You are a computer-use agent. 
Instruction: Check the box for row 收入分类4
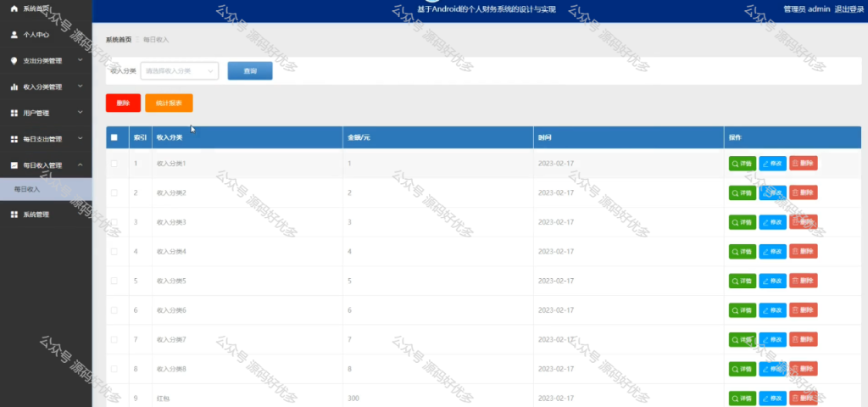click(114, 251)
